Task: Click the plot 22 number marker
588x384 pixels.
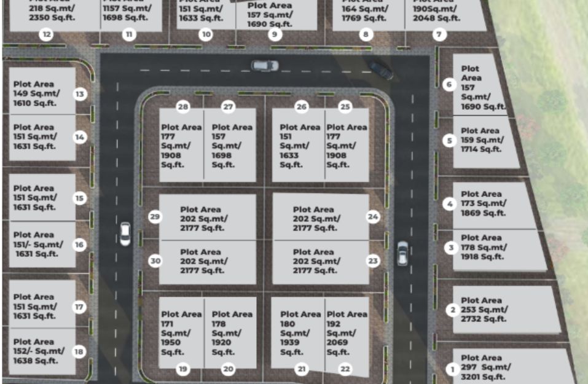Action: pos(345,369)
